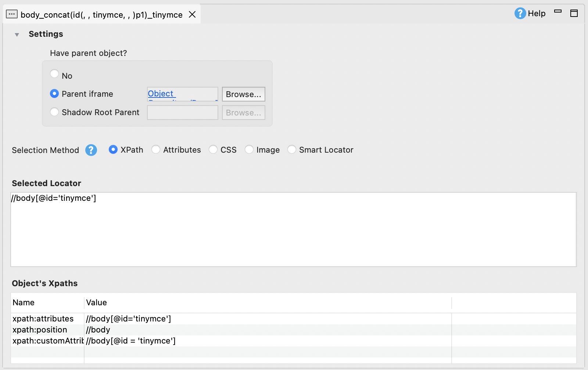588x370 pixels.
Task: Open Help using the question mark icon
Action: coord(520,13)
